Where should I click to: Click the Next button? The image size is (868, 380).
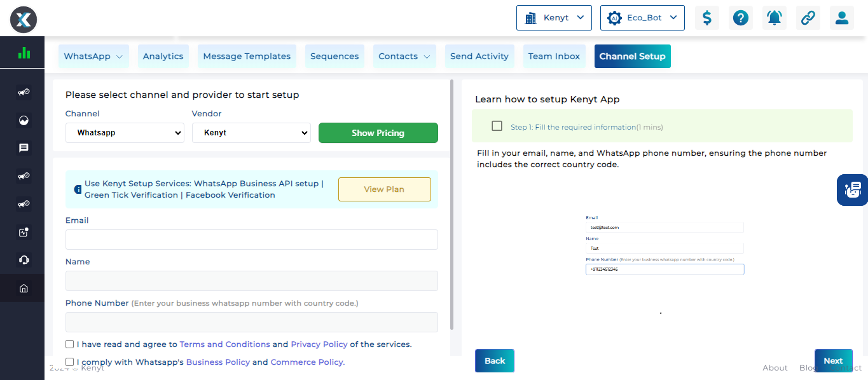[x=833, y=360]
